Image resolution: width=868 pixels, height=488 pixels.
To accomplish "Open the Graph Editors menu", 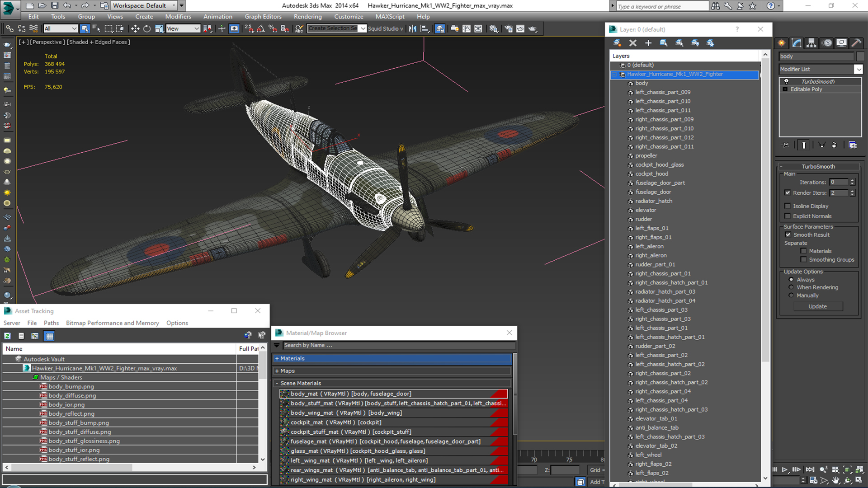I will (263, 17).
